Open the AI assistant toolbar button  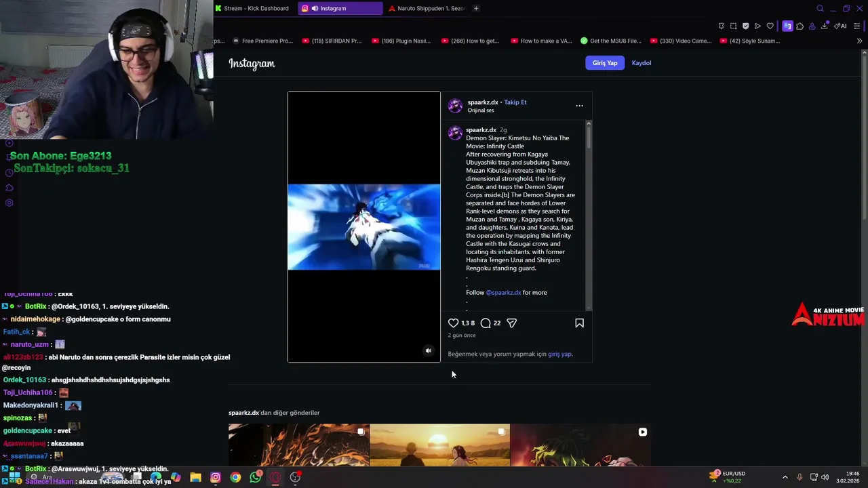point(841,26)
